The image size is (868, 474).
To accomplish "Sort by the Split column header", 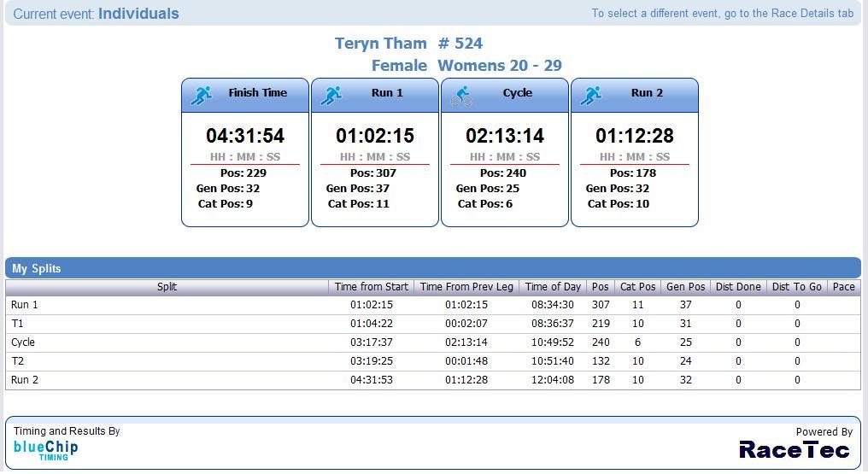I will click(x=167, y=287).
